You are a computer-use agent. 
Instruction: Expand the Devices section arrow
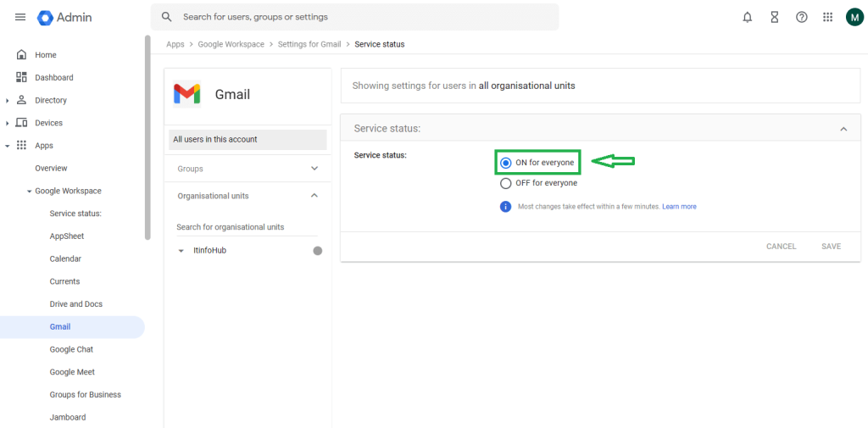[7, 124]
